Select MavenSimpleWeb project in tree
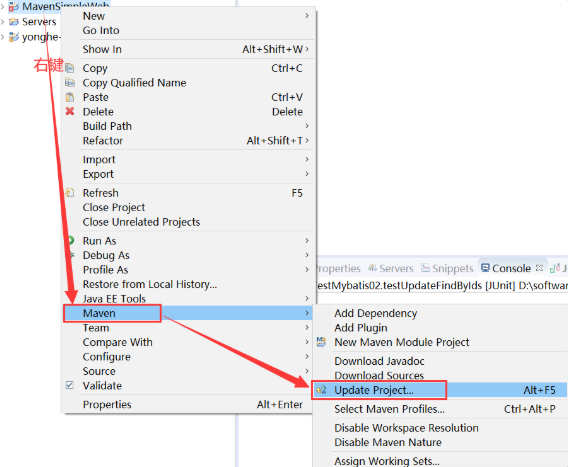This screenshot has width=568, height=467. (x=66, y=6)
